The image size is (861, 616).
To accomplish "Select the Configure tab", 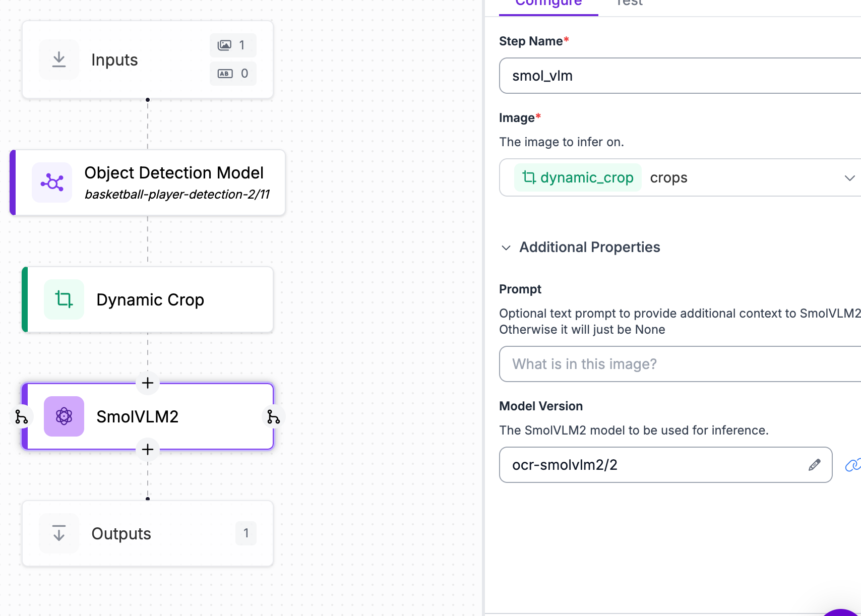I will (548, 3).
